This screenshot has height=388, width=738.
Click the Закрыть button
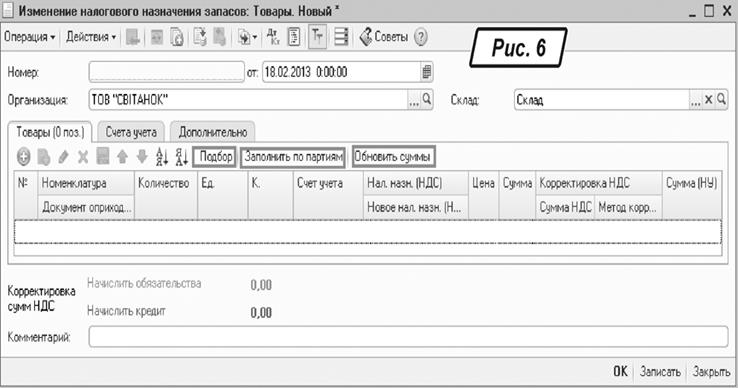point(711,372)
